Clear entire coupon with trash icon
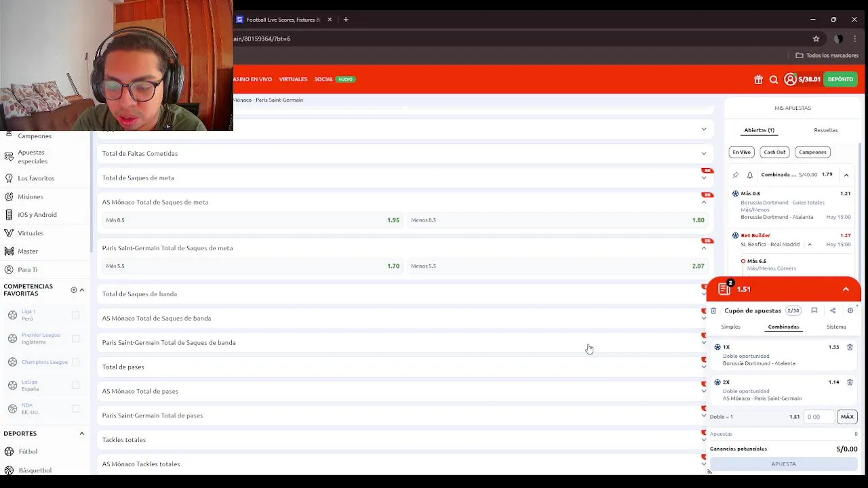 713,310
